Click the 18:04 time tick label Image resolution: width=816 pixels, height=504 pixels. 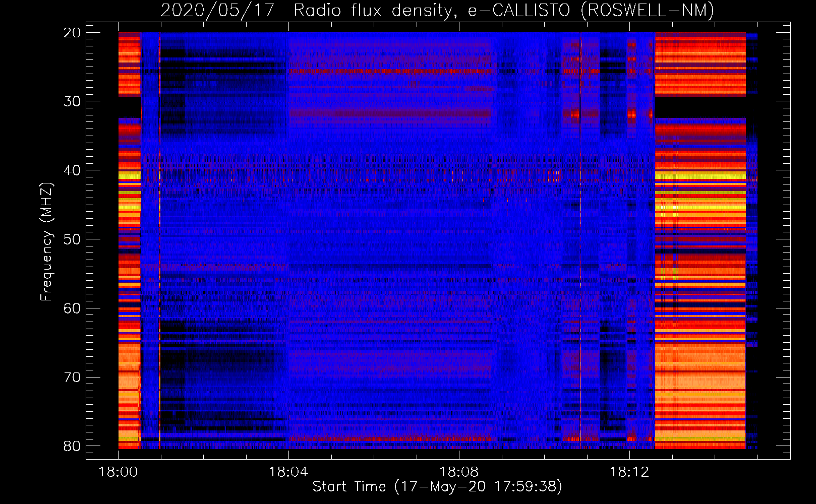pos(288,472)
